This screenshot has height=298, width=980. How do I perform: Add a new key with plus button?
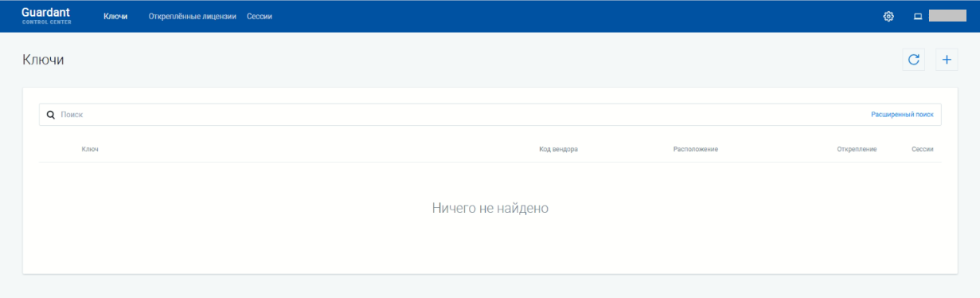click(x=947, y=59)
